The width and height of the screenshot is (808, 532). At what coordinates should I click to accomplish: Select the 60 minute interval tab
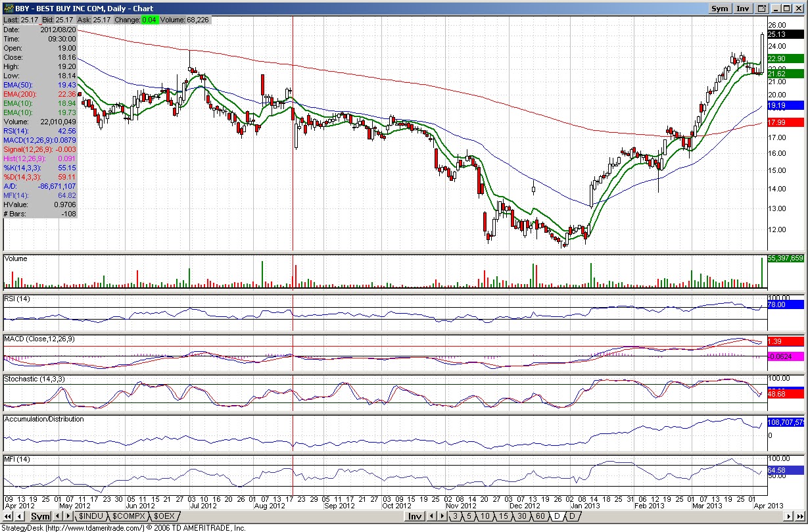(x=540, y=517)
